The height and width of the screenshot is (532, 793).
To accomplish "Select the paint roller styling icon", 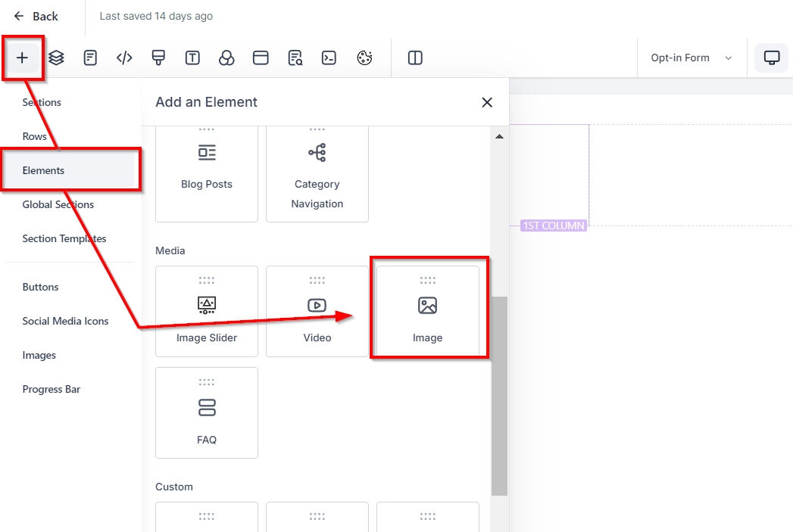I will click(158, 58).
